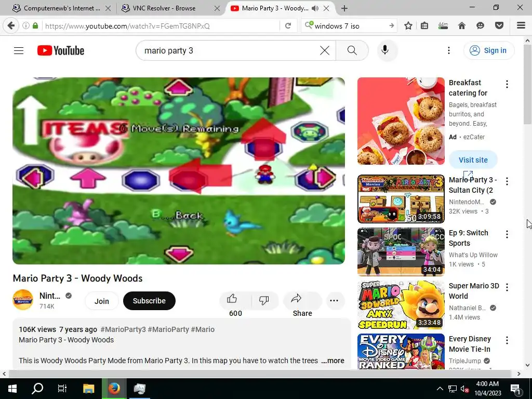Open Super Mario 3D World speedrun thumbnail

pyautogui.click(x=401, y=304)
